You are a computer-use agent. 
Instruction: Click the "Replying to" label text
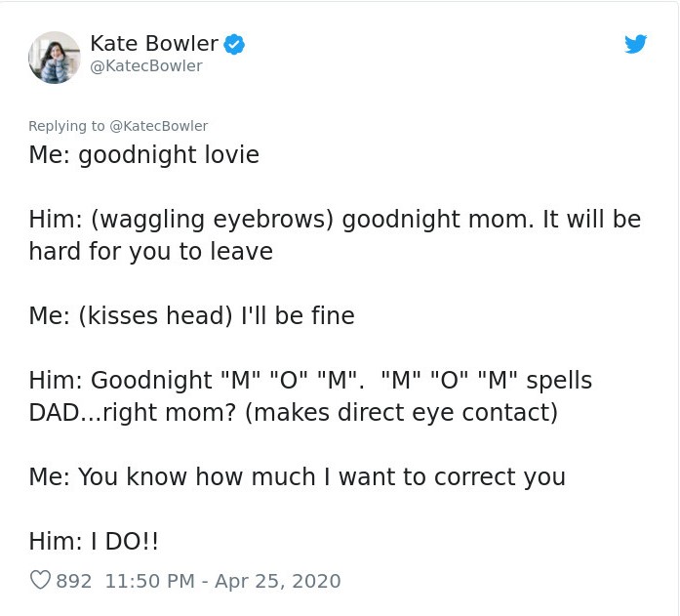(x=66, y=126)
